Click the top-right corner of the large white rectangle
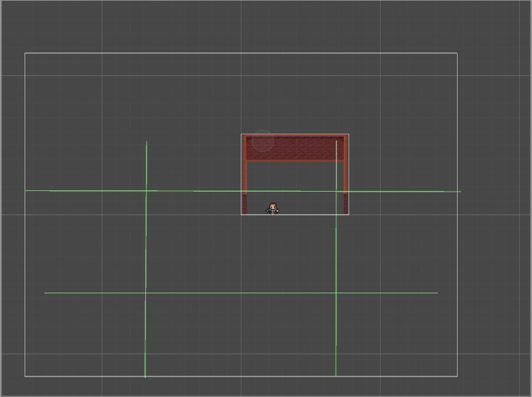Image resolution: width=532 pixels, height=397 pixels. pos(457,53)
